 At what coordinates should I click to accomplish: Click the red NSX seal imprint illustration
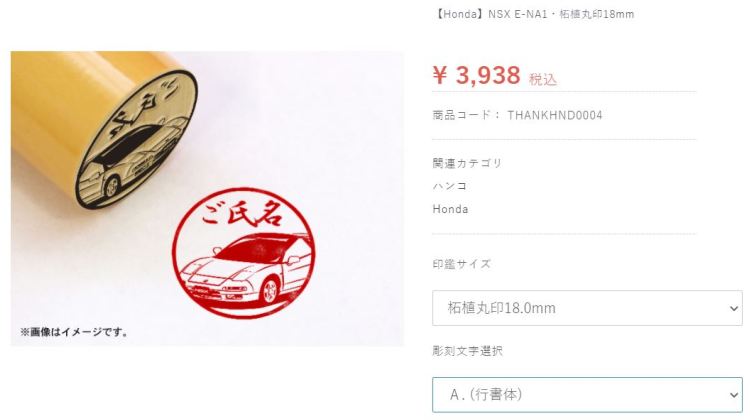pyautogui.click(x=243, y=253)
